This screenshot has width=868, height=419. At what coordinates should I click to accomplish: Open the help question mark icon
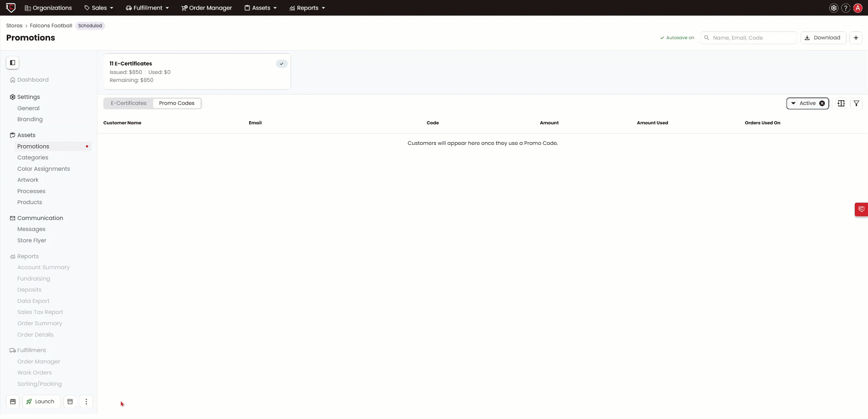point(846,8)
